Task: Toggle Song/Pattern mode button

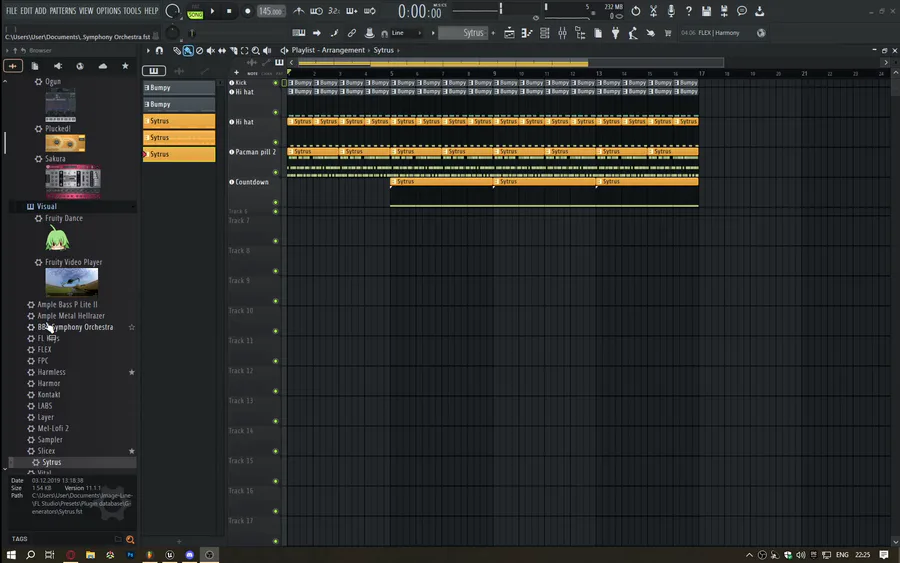Action: tap(195, 11)
